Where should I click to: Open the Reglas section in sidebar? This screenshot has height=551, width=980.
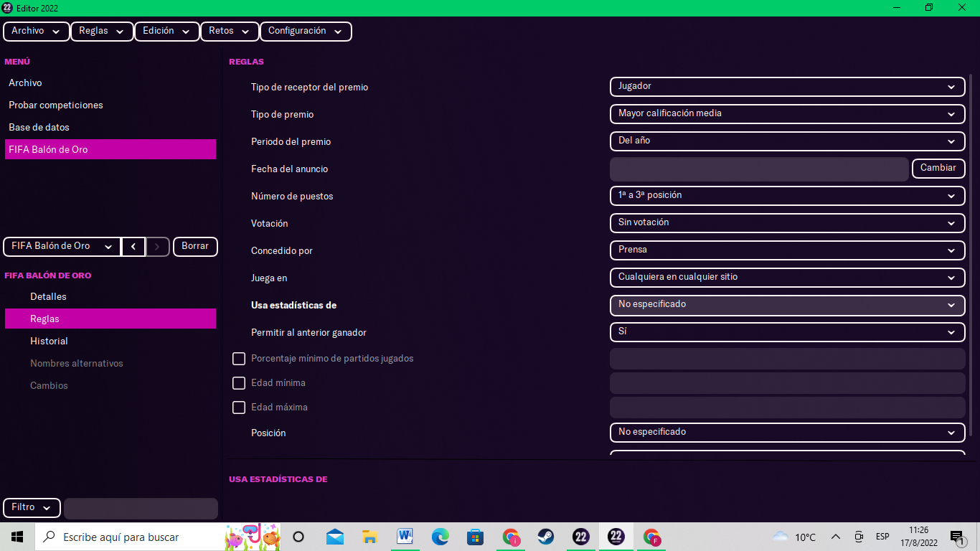tap(110, 319)
